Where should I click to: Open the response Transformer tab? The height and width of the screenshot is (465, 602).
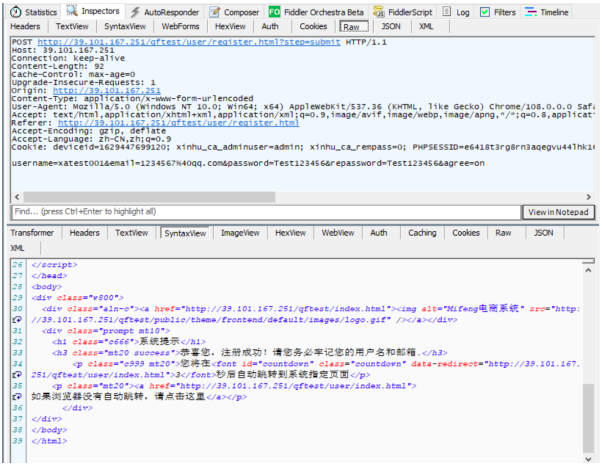pyautogui.click(x=32, y=233)
